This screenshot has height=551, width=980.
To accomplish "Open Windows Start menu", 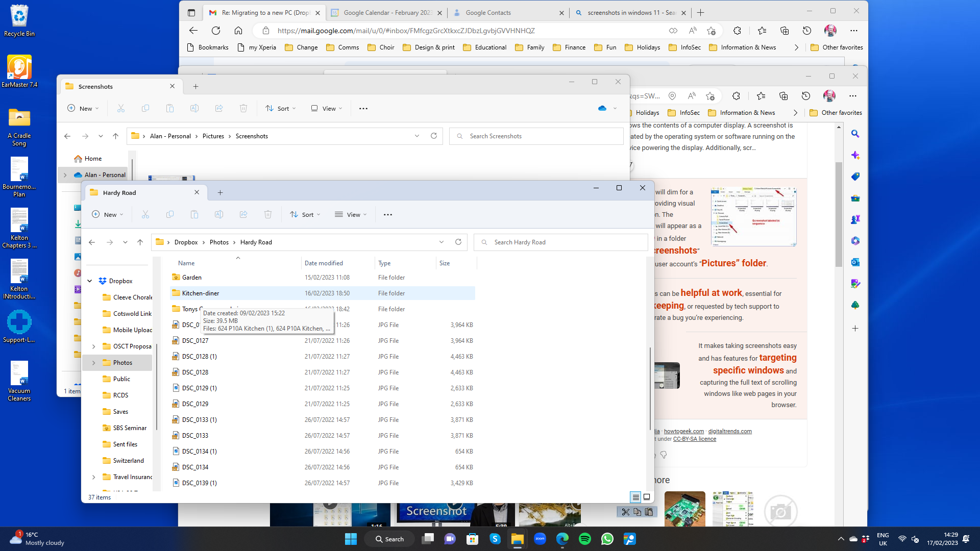I will (351, 539).
